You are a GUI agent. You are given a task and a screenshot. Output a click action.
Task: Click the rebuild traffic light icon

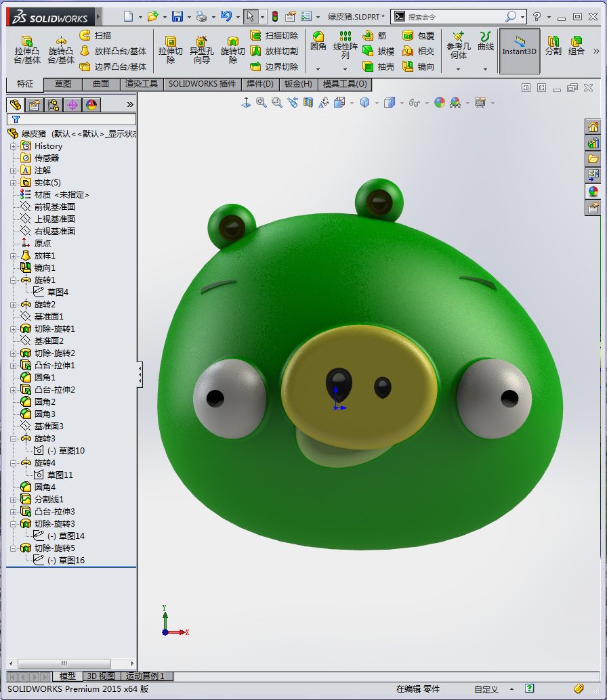point(275,16)
